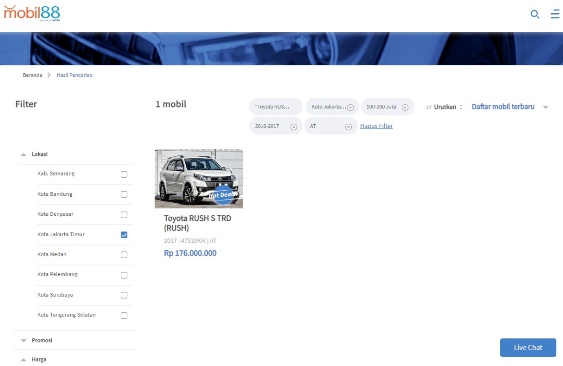
Task: Remove the Kota Jakarta filter chip
Action: click(350, 107)
